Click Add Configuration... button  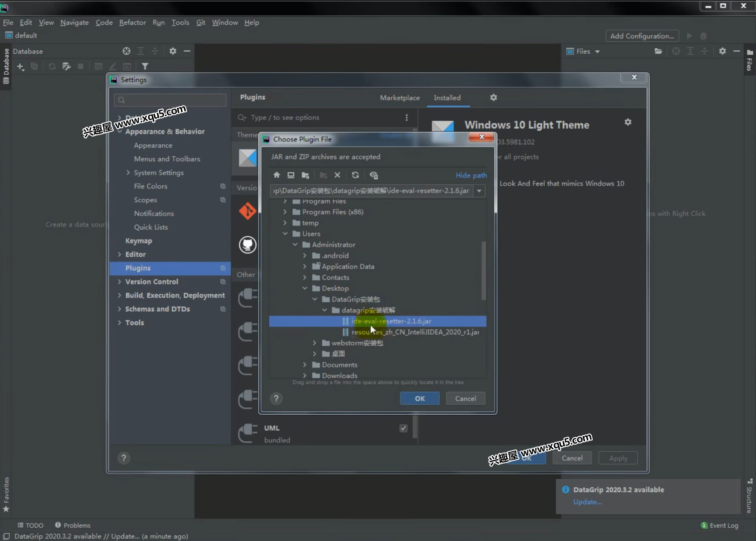(642, 36)
